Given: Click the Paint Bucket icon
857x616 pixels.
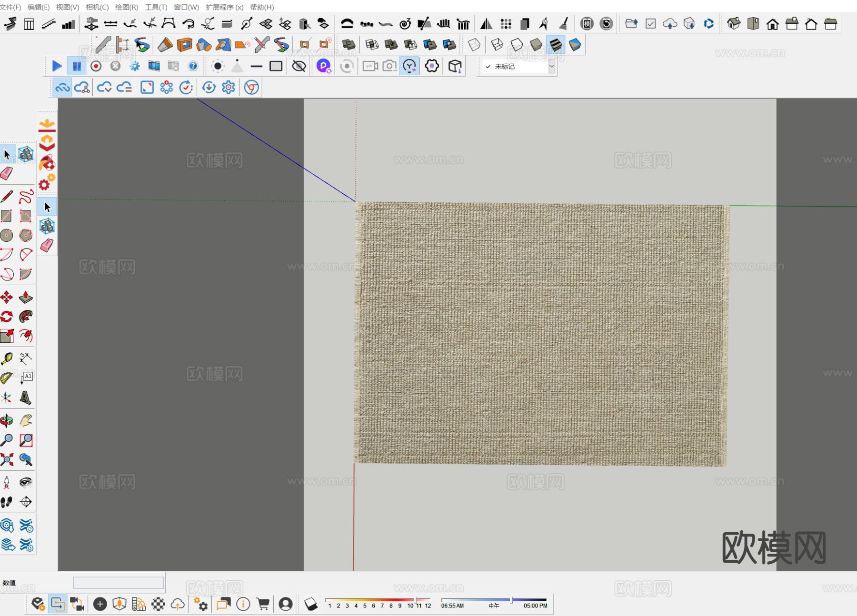Looking at the screenshot, I should click(47, 163).
